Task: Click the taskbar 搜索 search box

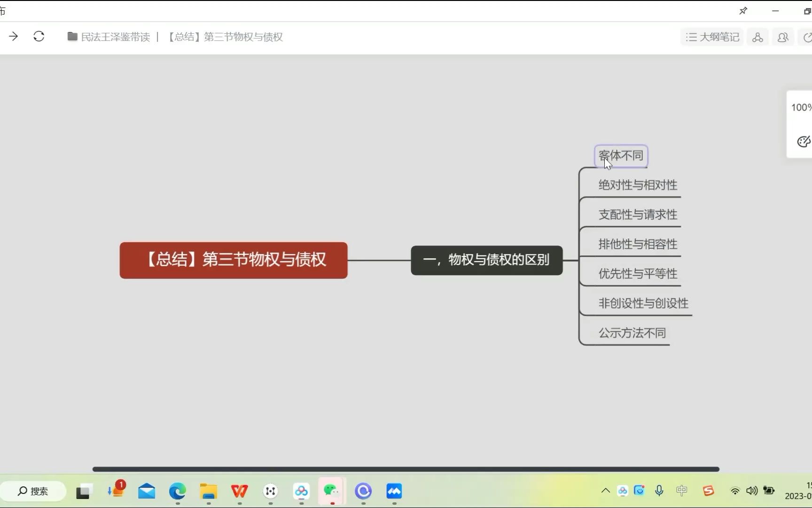Action: (x=33, y=491)
